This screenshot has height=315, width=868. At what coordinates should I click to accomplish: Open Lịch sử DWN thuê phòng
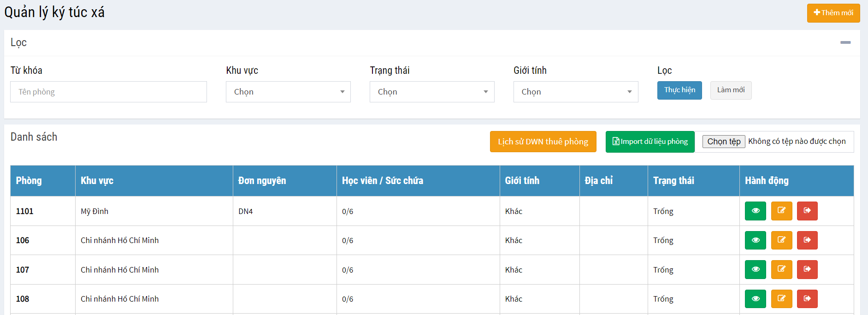coord(543,142)
